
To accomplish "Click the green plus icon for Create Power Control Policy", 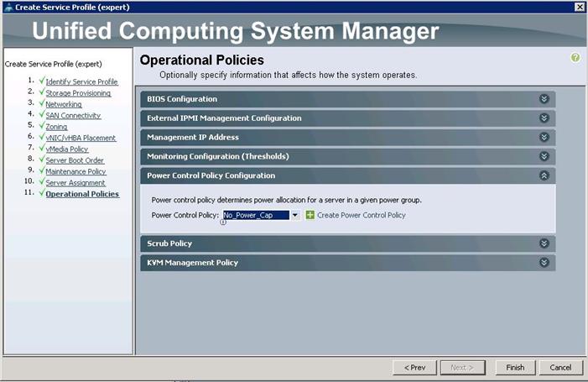I will (310, 215).
